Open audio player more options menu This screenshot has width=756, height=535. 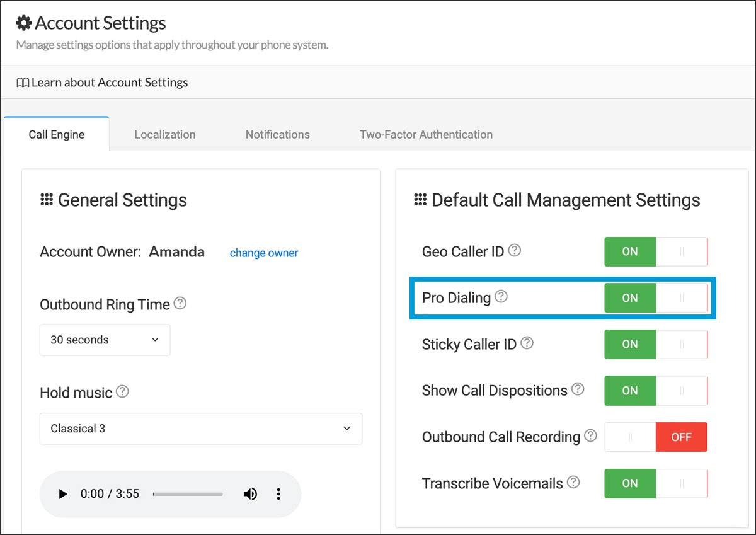[278, 494]
